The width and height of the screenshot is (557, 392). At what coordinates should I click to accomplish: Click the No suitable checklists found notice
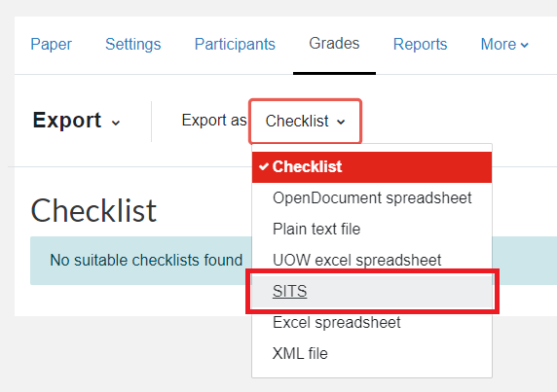pos(146,261)
